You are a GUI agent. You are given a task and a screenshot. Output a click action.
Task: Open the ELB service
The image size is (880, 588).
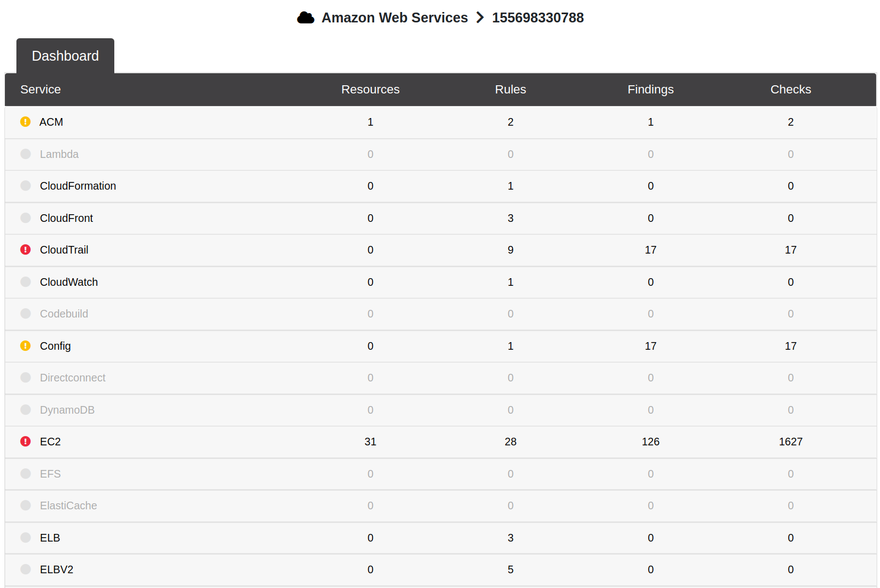point(50,538)
